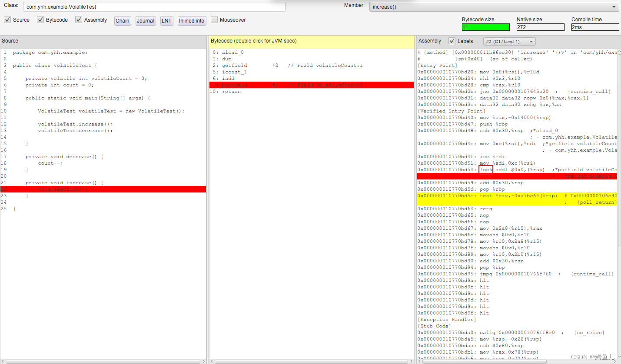Click the Bytecode size value field
This screenshot has width=621, height=364.
(486, 27)
